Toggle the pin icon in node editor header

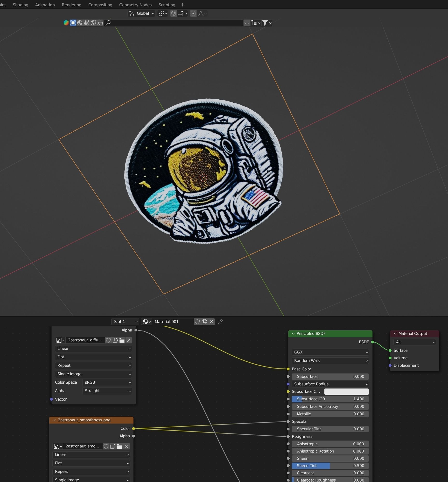click(x=220, y=322)
